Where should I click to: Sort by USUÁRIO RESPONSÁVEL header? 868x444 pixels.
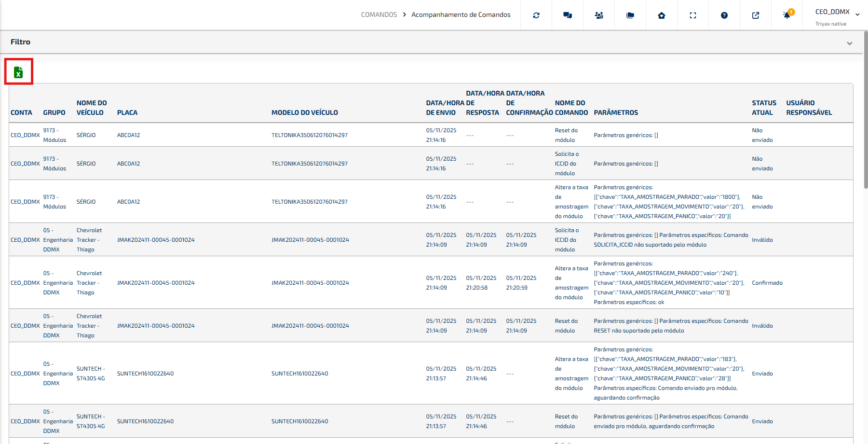click(809, 108)
